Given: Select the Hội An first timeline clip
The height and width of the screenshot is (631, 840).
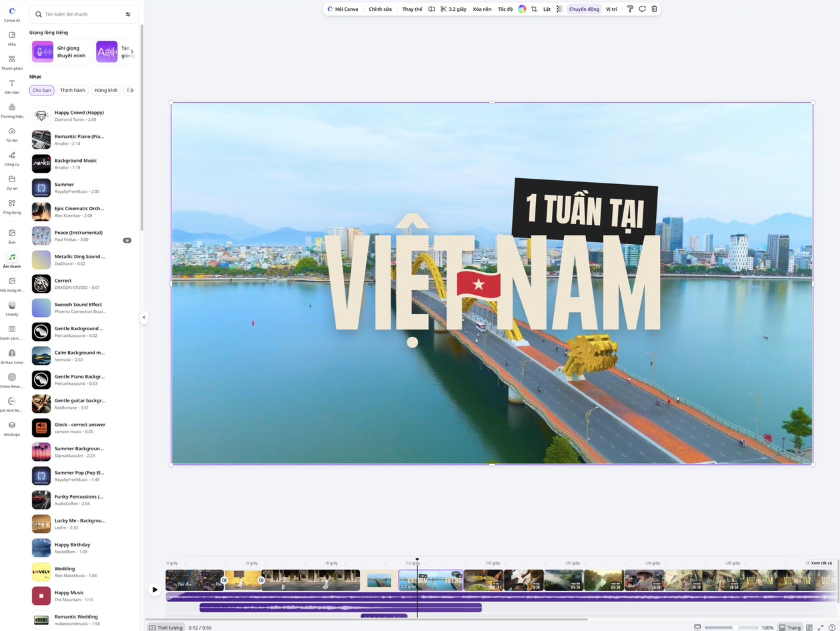Looking at the screenshot, I should (x=195, y=580).
